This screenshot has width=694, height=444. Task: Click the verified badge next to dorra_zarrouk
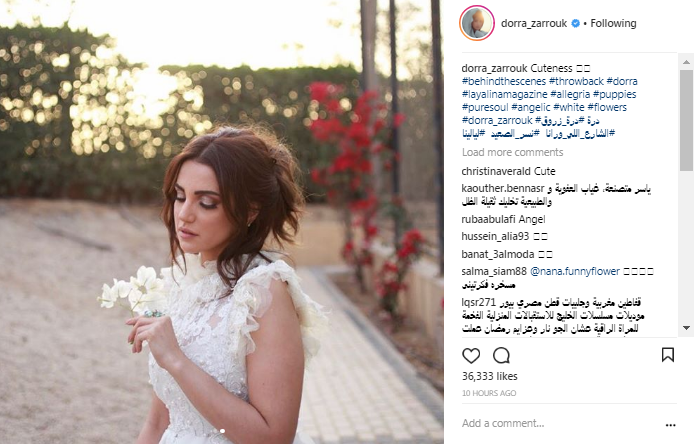pos(575,23)
